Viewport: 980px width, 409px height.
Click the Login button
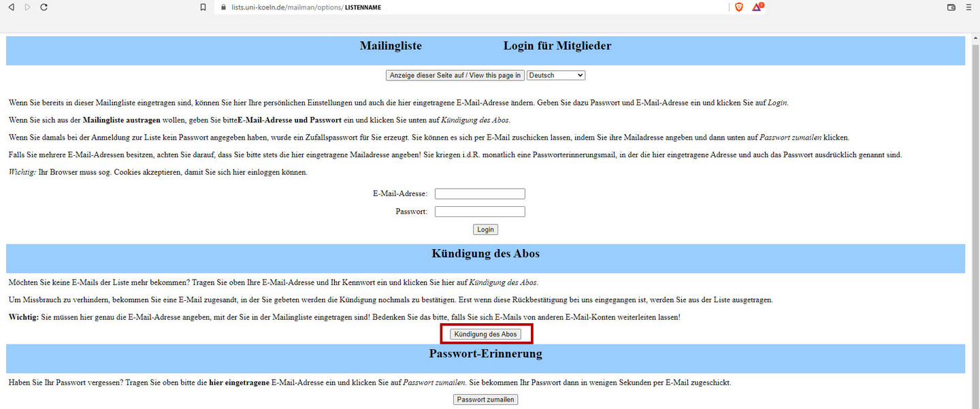tap(486, 230)
